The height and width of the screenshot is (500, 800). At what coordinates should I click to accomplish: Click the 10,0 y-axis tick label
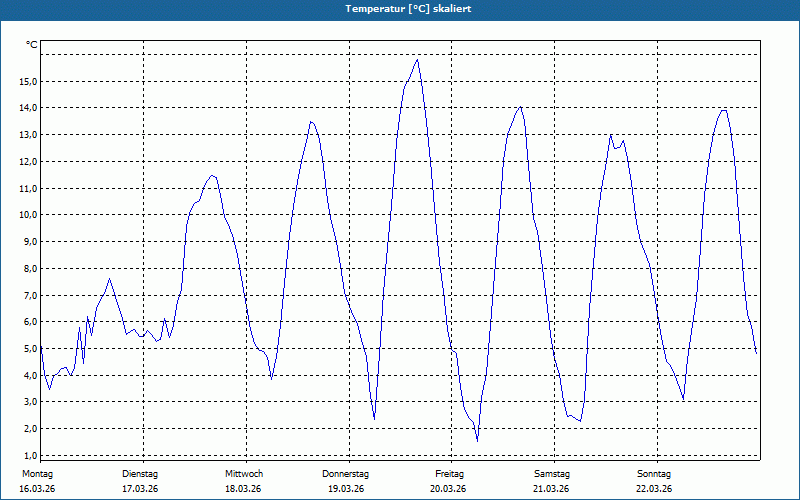click(x=27, y=215)
